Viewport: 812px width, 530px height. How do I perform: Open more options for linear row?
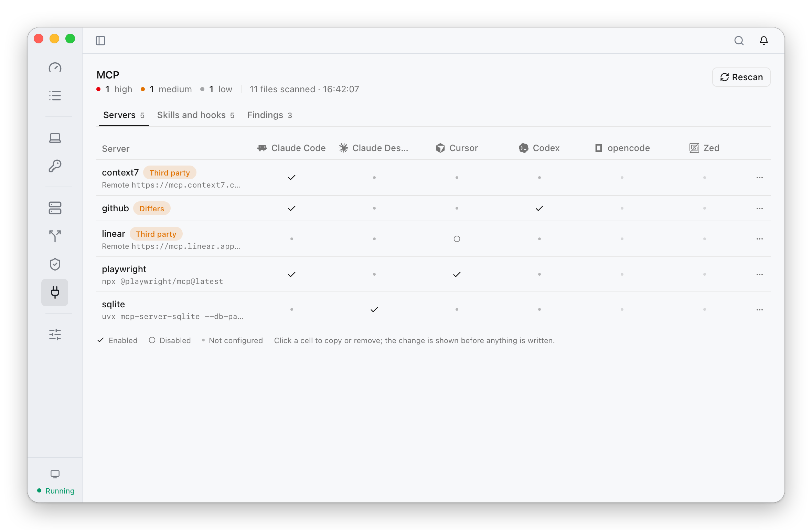pyautogui.click(x=760, y=239)
